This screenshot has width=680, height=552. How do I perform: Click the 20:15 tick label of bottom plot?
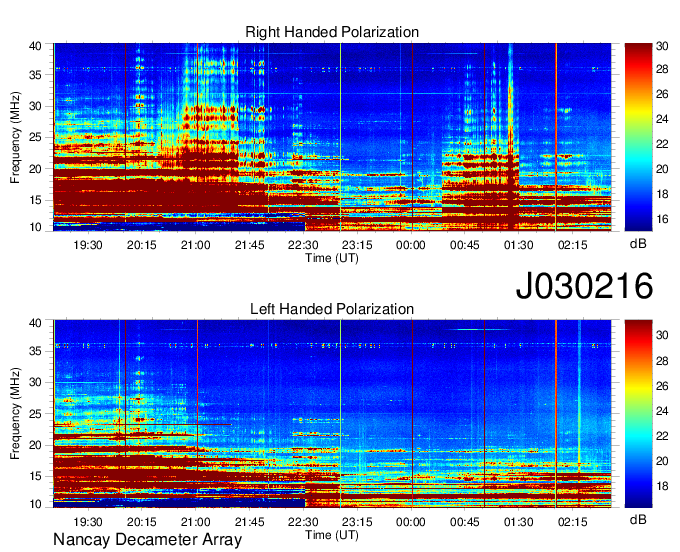[142, 522]
